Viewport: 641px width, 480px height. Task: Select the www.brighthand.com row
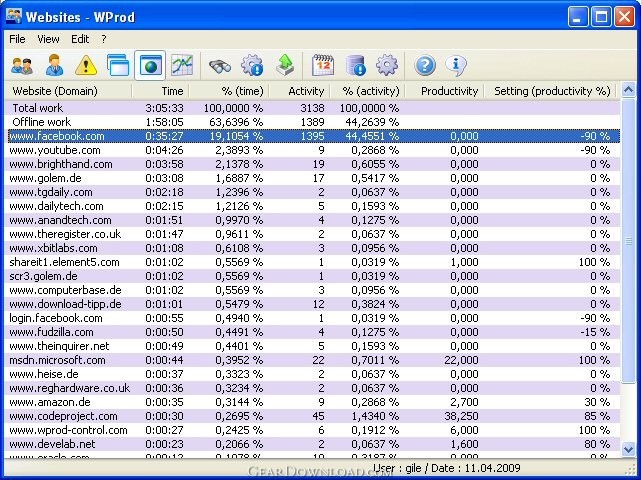click(x=313, y=164)
